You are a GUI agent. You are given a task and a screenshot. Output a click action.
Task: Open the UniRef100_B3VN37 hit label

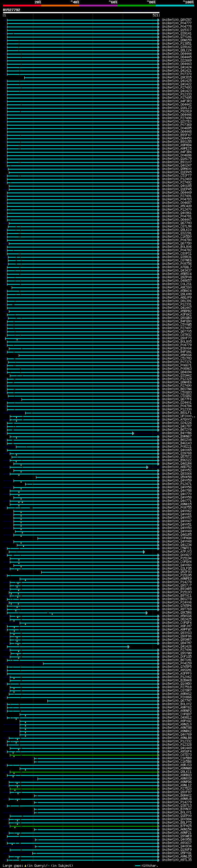coord(177,809)
